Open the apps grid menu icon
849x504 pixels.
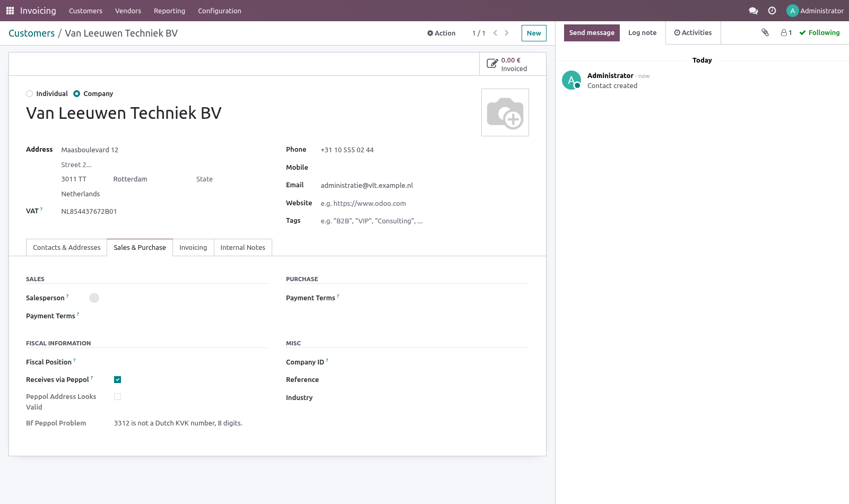(x=10, y=11)
